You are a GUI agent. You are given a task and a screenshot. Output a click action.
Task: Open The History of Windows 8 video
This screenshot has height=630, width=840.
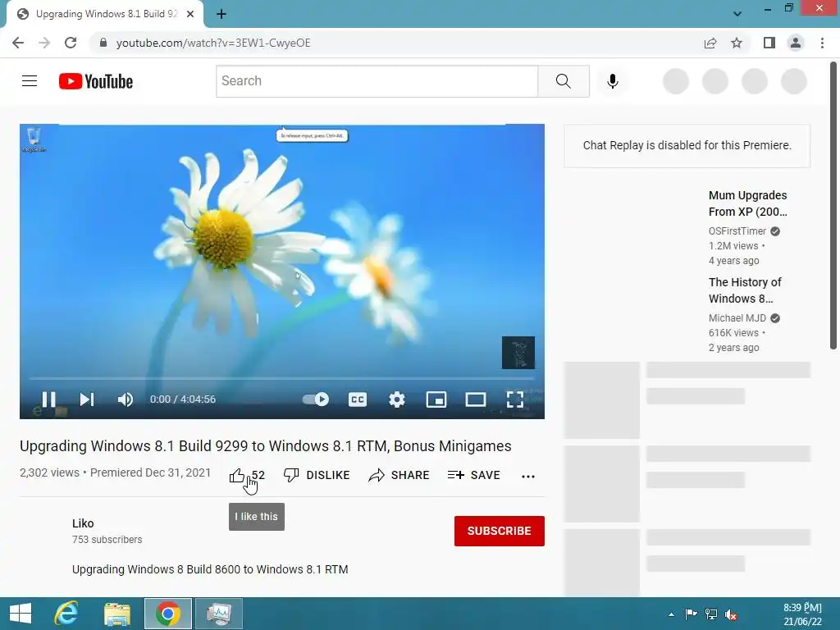click(x=745, y=290)
